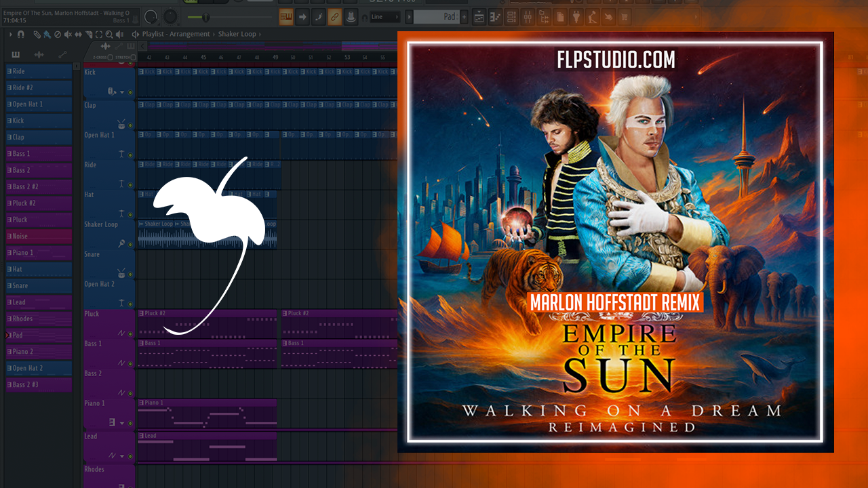Toggle the note/key curve toolbar button
Image resolution: width=868 pixels, height=488 pixels.
319,16
